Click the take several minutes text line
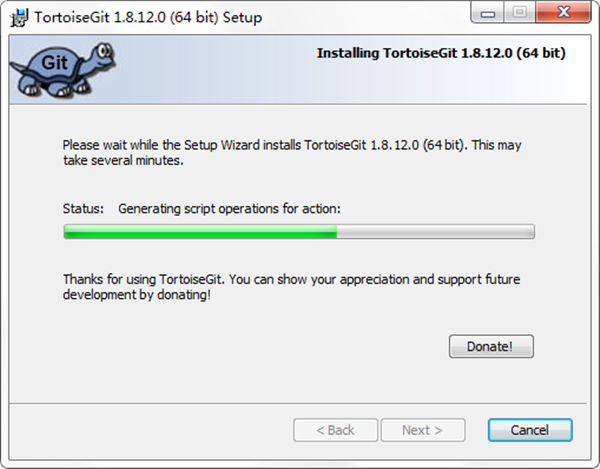The image size is (600, 469). 123,160
